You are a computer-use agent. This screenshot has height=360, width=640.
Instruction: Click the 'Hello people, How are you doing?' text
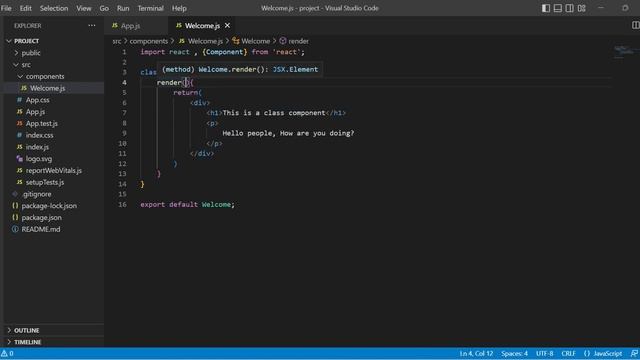(x=288, y=133)
